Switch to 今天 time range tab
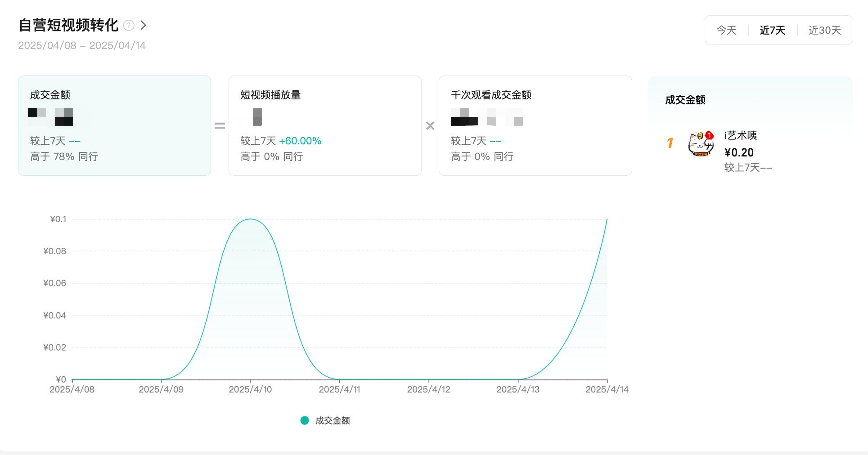The image size is (868, 455). pos(726,30)
